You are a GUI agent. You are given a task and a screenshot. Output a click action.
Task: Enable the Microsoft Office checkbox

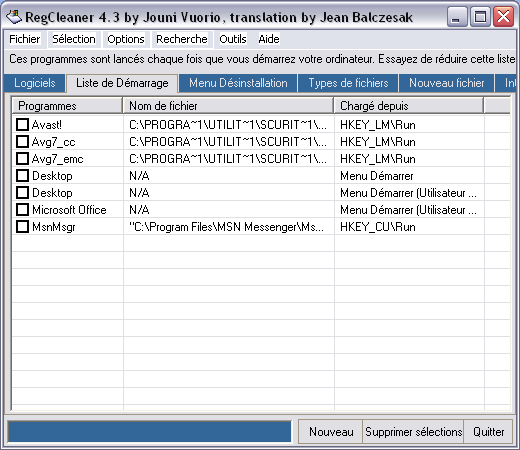pos(23,210)
